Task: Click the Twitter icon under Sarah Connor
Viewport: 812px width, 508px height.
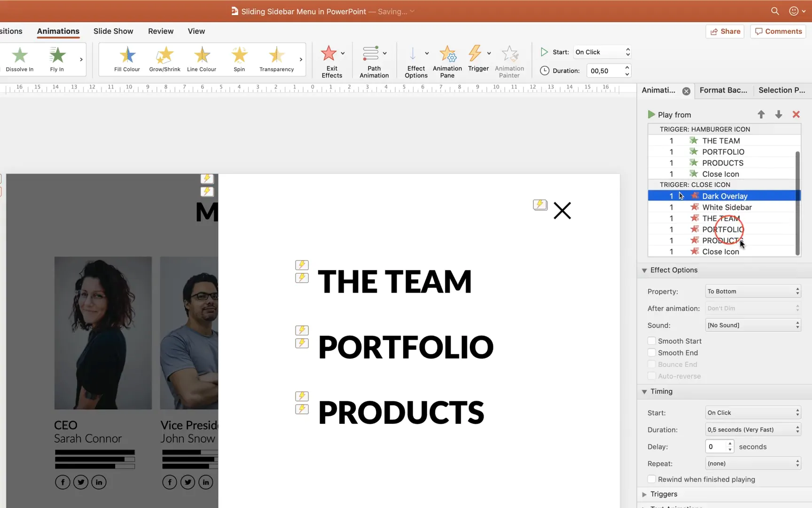Action: pyautogui.click(x=81, y=482)
